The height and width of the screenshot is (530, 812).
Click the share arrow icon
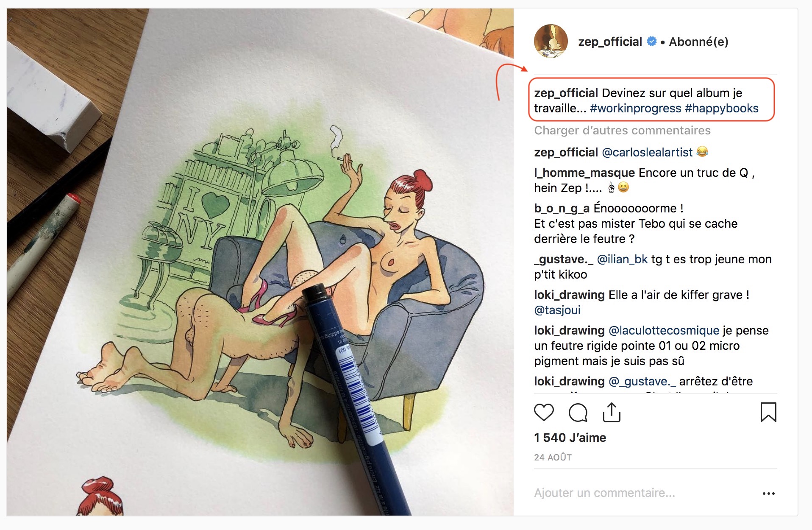click(x=611, y=412)
